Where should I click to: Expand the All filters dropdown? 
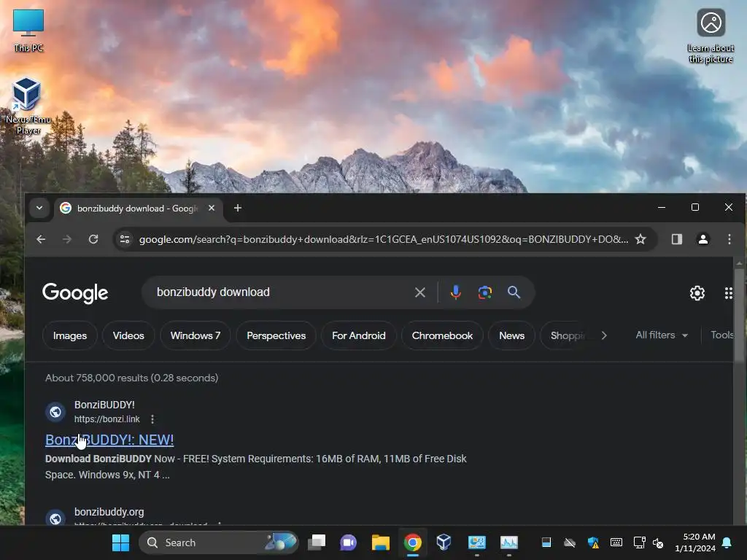(662, 335)
